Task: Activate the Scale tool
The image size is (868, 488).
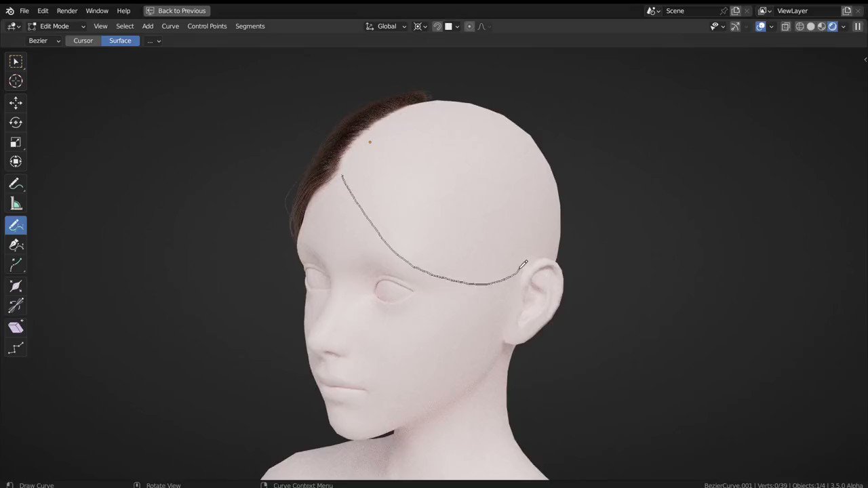Action: 16,142
